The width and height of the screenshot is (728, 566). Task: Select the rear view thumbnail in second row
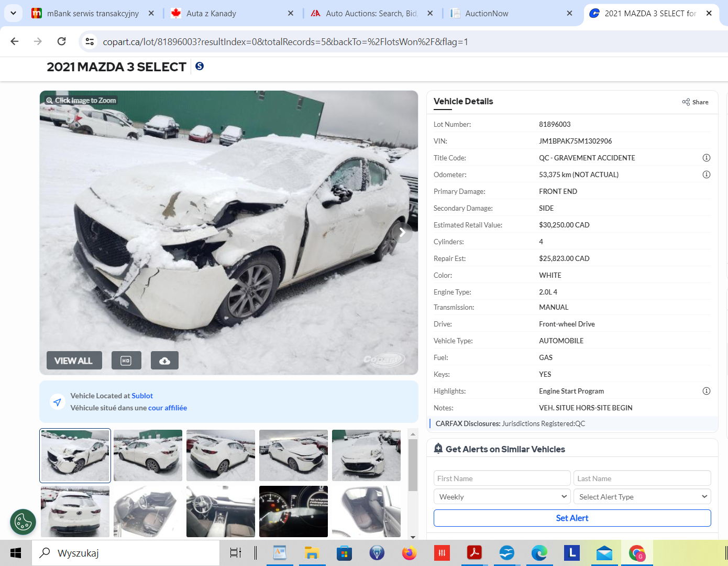[75, 511]
